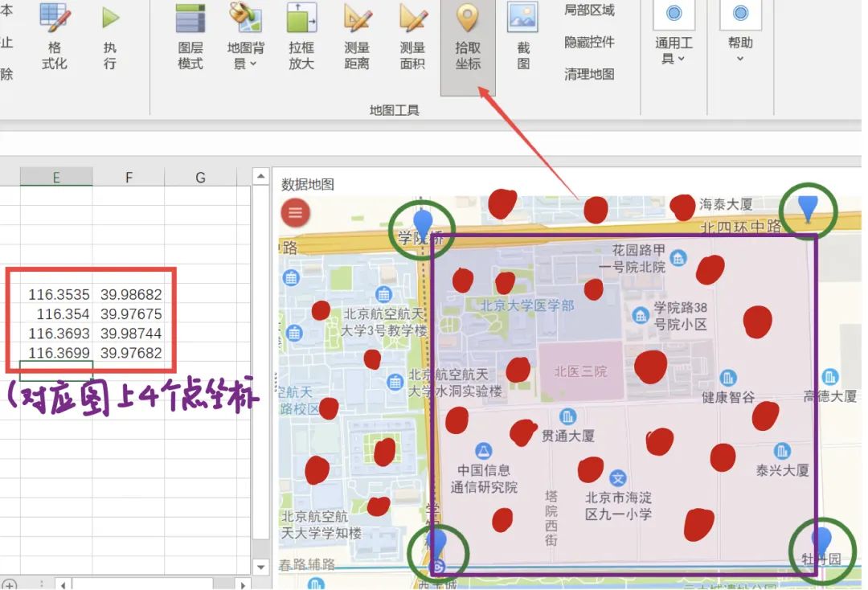Select the 测量面积 measure area tool
This screenshot has width=868, height=590.
click(412, 36)
